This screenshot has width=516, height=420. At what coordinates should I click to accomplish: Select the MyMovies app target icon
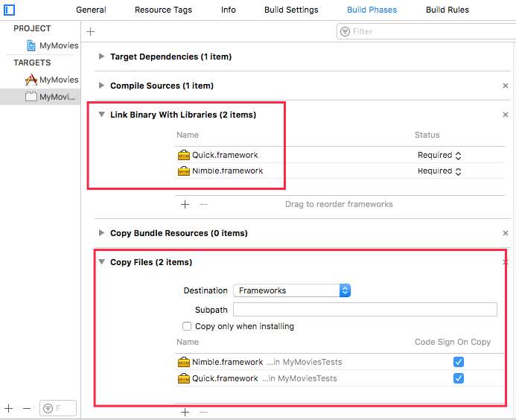click(31, 80)
